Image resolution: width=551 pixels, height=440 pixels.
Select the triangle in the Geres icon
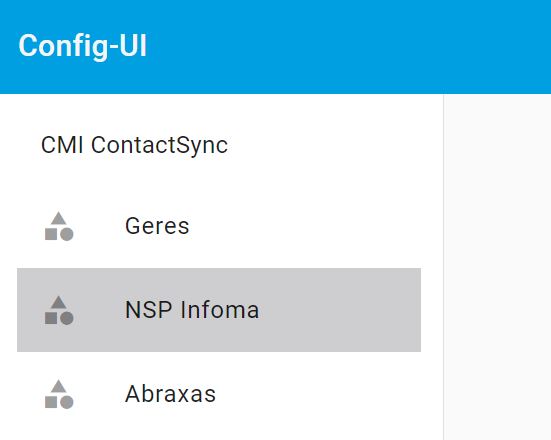point(59,219)
